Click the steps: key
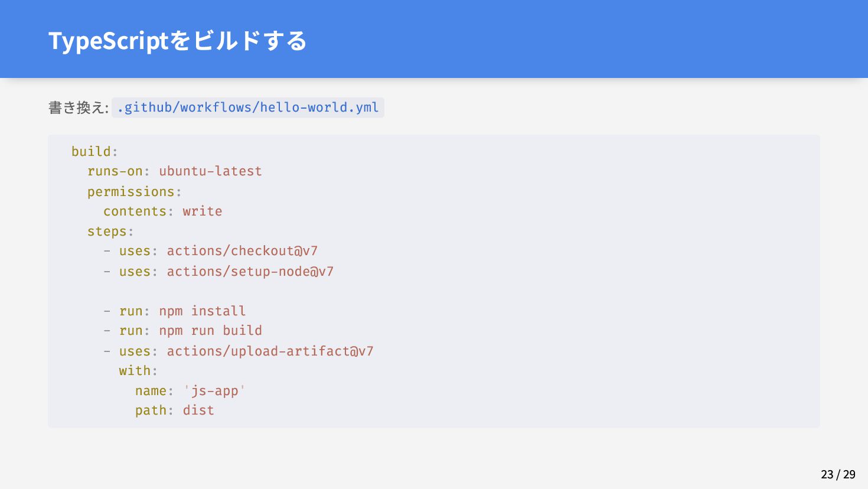This screenshot has width=868, height=489. pyautogui.click(x=110, y=232)
